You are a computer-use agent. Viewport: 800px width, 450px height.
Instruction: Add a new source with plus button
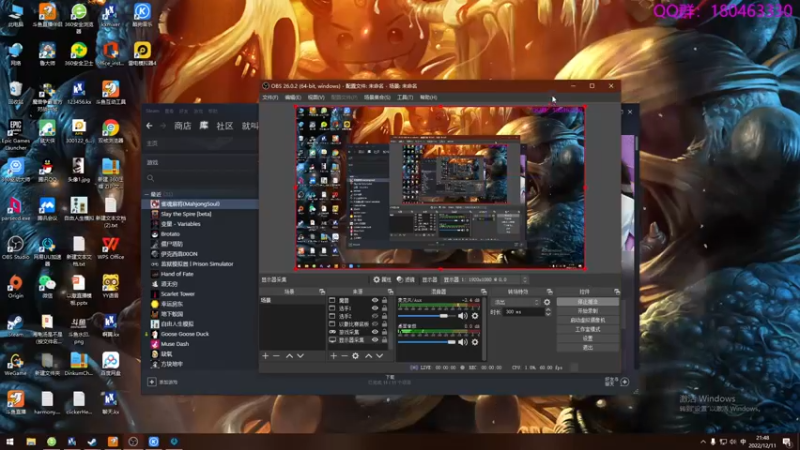coord(333,356)
